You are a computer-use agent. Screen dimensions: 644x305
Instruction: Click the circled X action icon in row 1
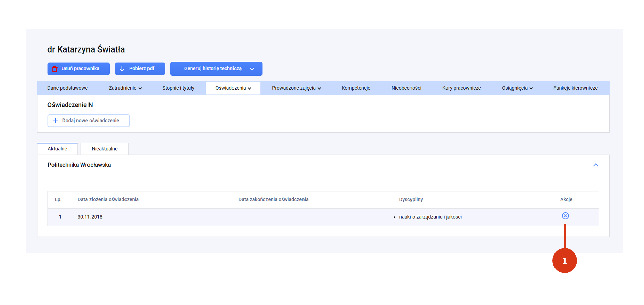coord(565,216)
